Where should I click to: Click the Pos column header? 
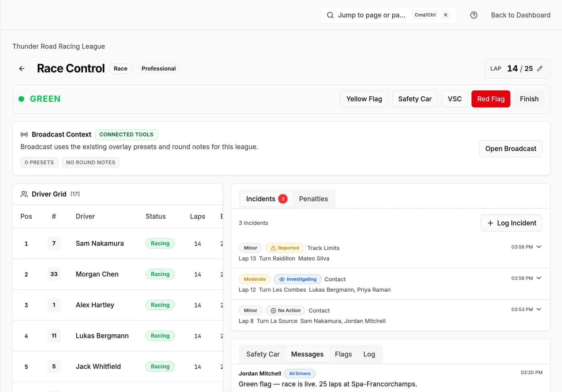point(26,217)
